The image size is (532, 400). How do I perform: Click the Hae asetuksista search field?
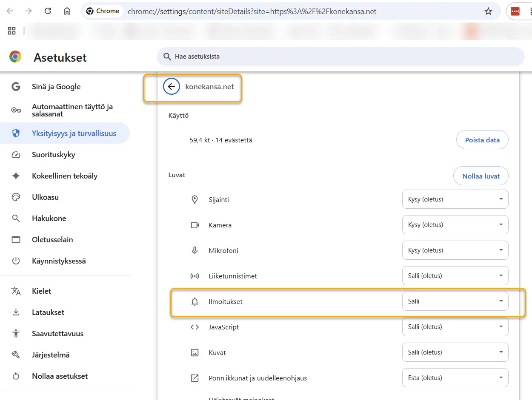pyautogui.click(x=340, y=57)
